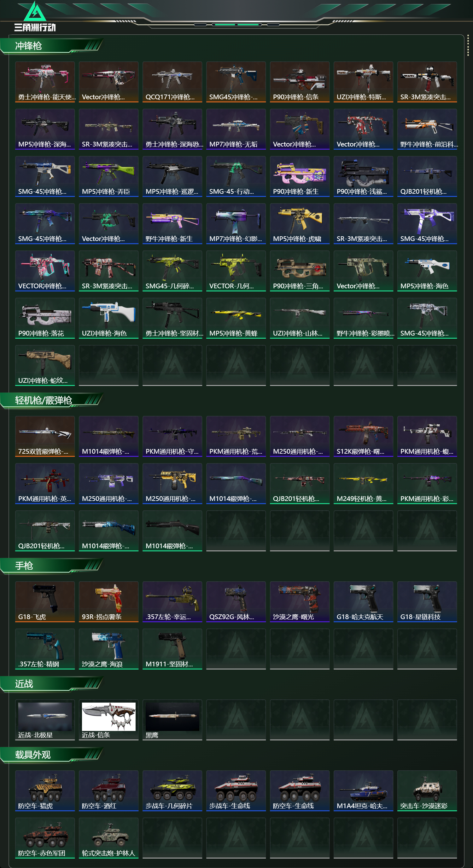The width and height of the screenshot is (473, 868).
Task: Click the vertical scrollbar handle at right
Action: pos(468,45)
